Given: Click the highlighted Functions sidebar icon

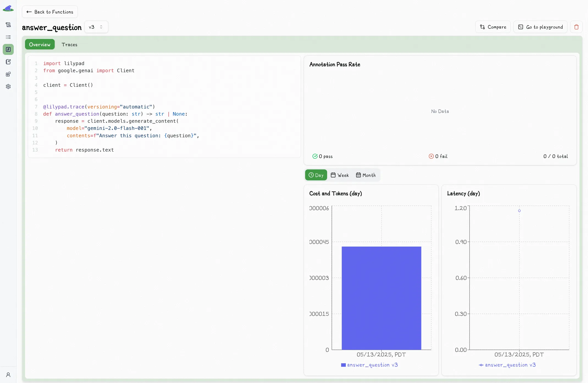Looking at the screenshot, I should tap(8, 49).
